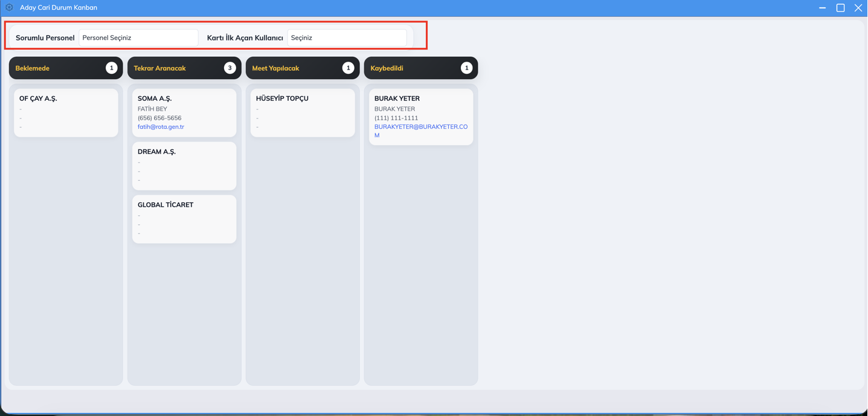868x416 pixels.
Task: Select the DREAM A.Ş. card
Action: tap(184, 166)
